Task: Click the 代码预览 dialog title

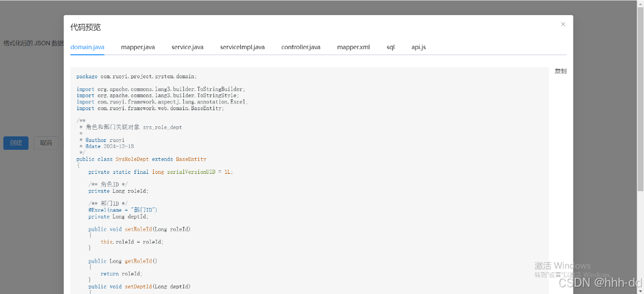Action: [x=86, y=27]
